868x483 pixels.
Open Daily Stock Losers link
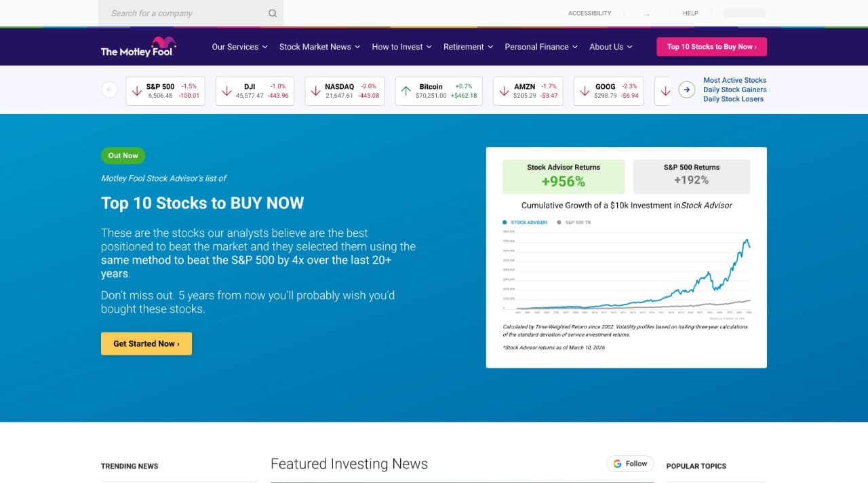[x=733, y=99]
